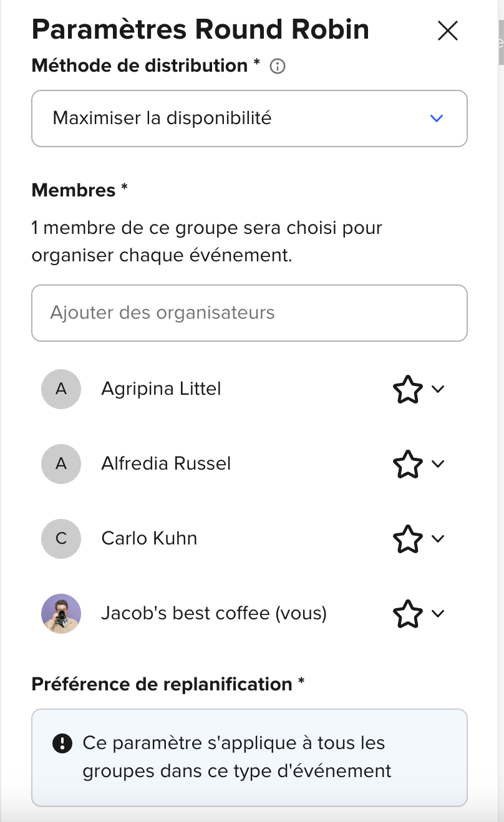Toggle star on Jacob's best coffee
504x822 pixels.
(x=408, y=614)
